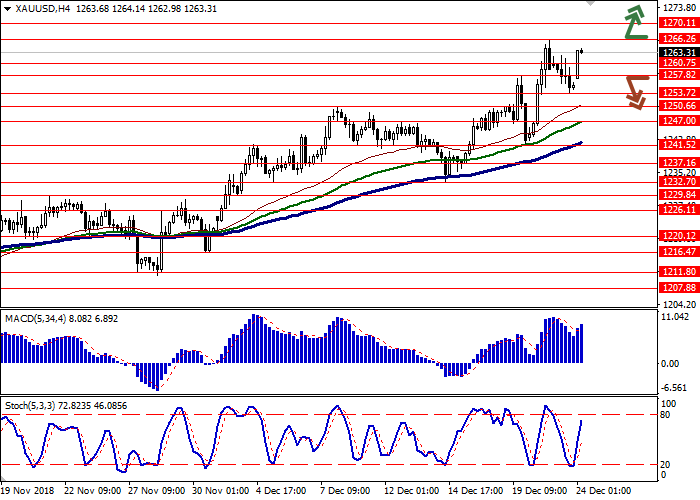
Task: Click the gray chart shift triangle marker
Action: [588, 5]
